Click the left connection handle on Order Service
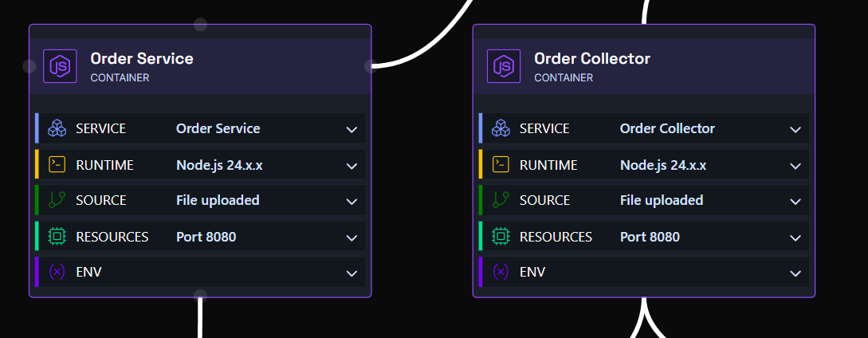 click(x=29, y=66)
